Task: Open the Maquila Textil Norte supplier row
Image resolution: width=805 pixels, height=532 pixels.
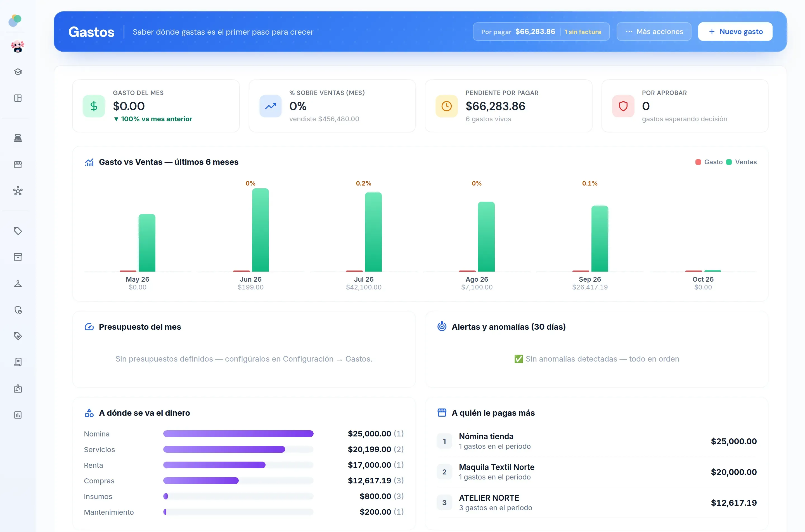Action: 597,472
